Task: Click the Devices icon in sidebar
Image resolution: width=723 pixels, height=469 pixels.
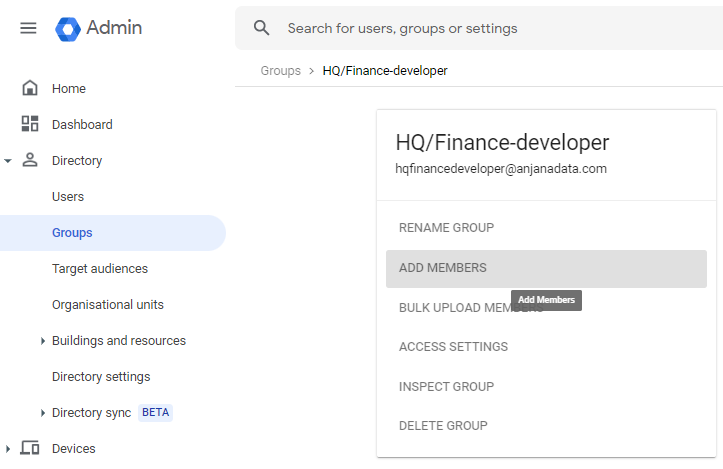Action: [30, 449]
